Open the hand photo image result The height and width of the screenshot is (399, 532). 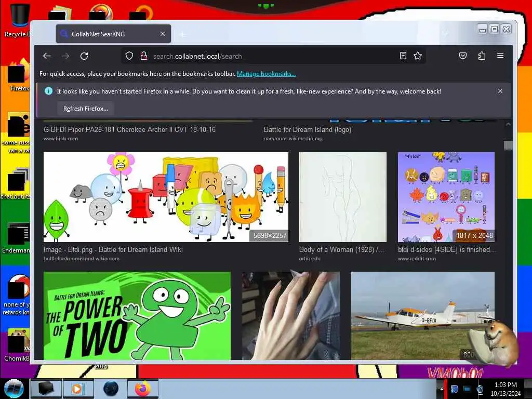[291, 315]
